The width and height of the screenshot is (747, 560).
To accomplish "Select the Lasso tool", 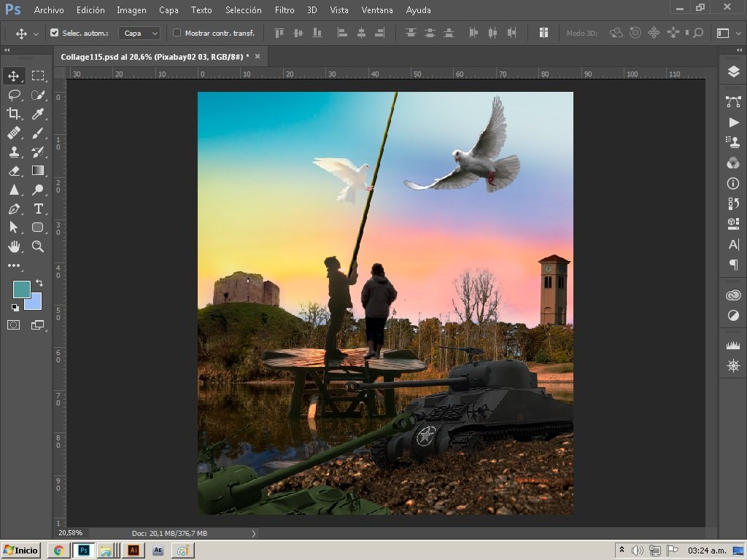I will pos(14,95).
